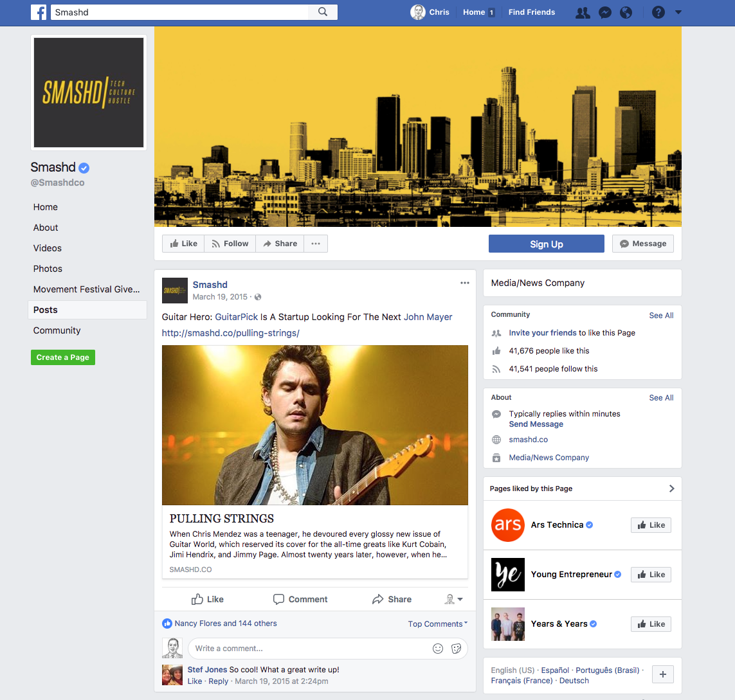Message the Smashd page

(x=642, y=244)
